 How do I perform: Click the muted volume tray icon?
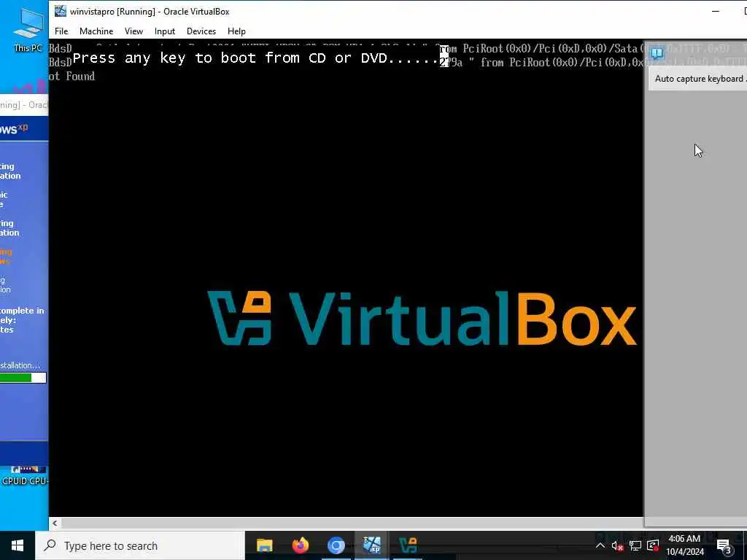click(617, 545)
